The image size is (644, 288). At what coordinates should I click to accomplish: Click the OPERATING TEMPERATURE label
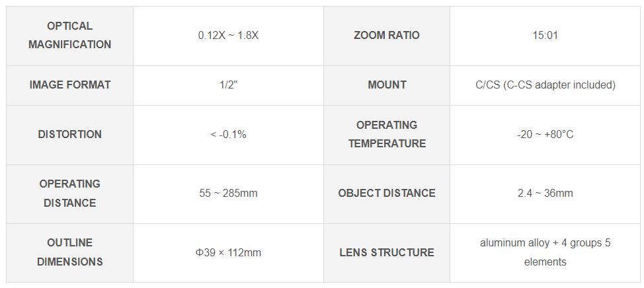click(x=387, y=134)
